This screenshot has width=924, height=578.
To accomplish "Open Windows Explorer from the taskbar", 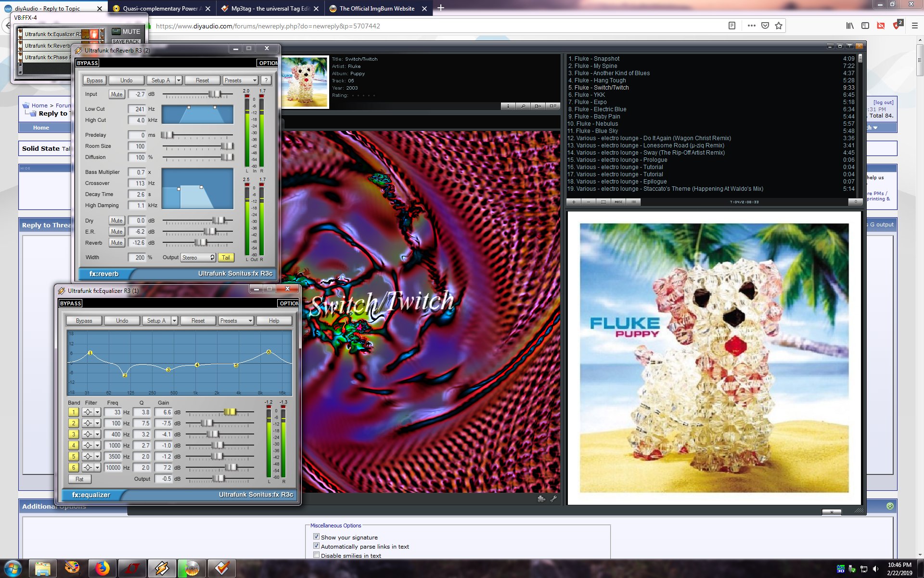I will click(42, 568).
